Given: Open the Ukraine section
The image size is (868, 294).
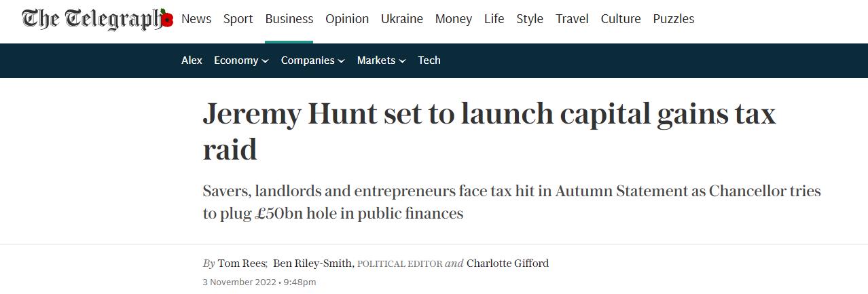Looking at the screenshot, I should click(x=402, y=19).
